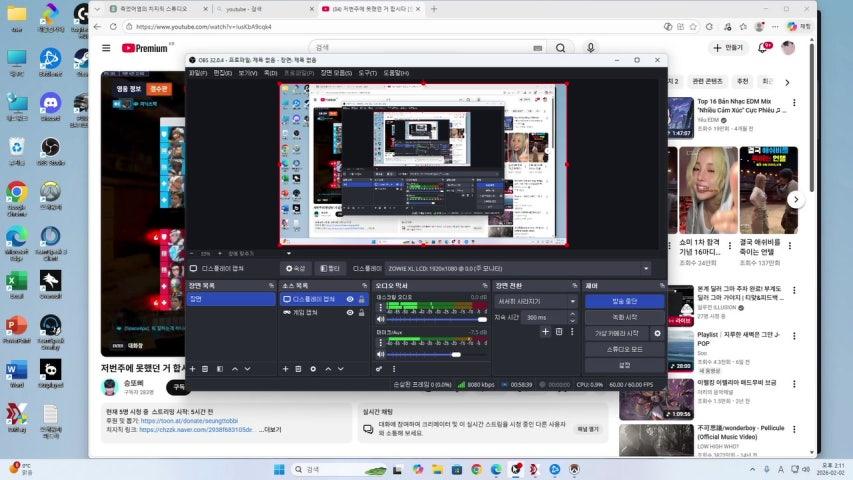The height and width of the screenshot is (480, 853).
Task: Hide the display capture source using the eye
Action: pyautogui.click(x=350, y=299)
